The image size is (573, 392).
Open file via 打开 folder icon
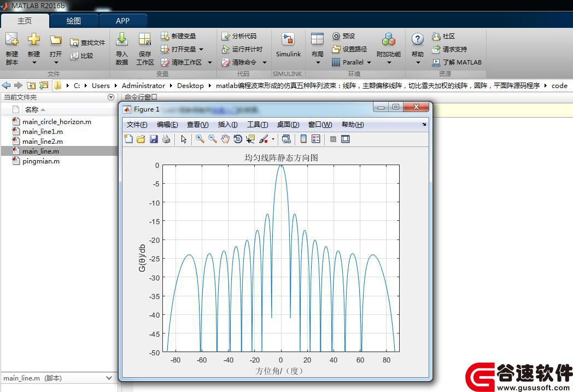point(56,39)
